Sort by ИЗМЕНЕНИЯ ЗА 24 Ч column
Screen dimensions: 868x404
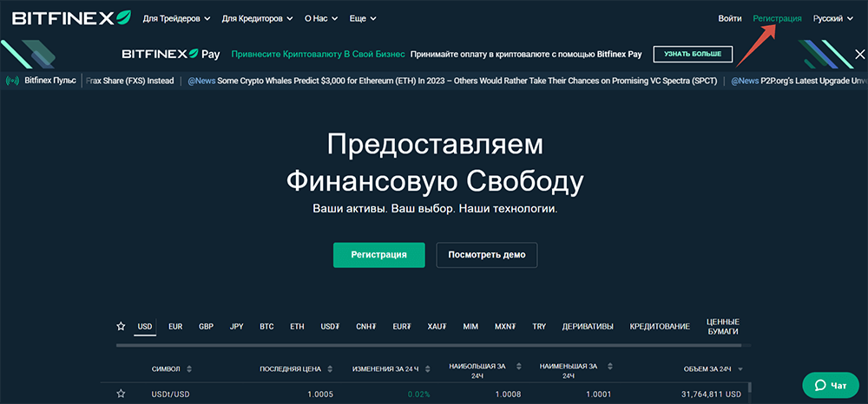click(x=391, y=369)
